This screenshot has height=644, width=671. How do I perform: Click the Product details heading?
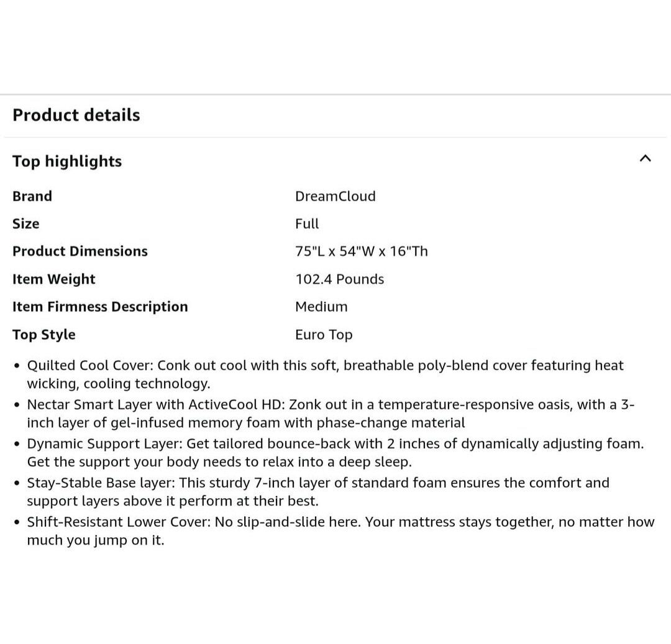click(x=76, y=115)
